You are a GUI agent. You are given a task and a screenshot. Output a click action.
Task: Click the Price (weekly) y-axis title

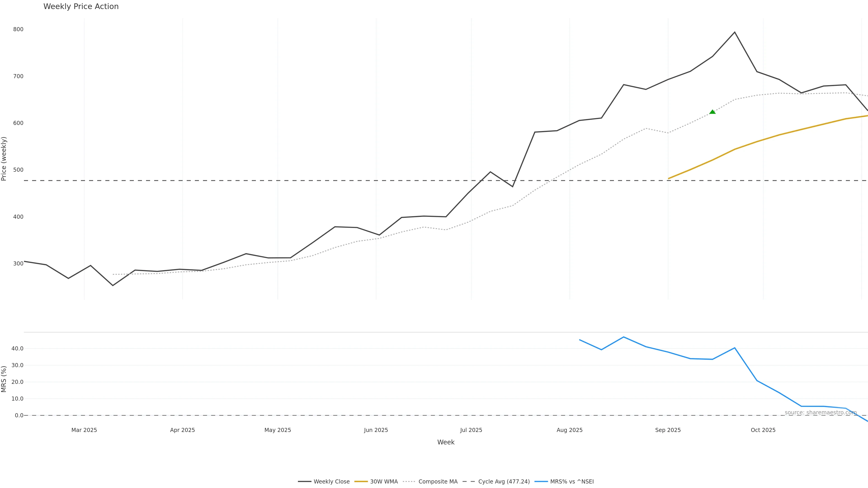[4, 159]
